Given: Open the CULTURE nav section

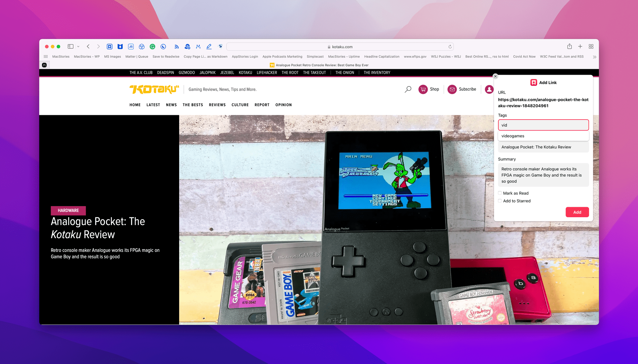Looking at the screenshot, I should (x=240, y=105).
